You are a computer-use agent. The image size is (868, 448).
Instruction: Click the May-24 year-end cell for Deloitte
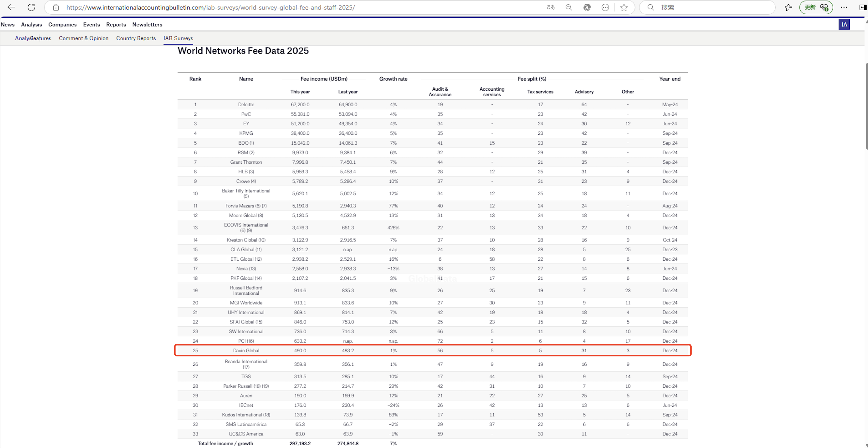coord(670,104)
